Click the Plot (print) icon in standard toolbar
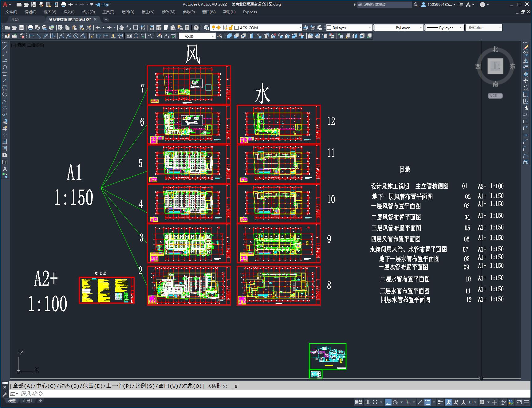 30,28
